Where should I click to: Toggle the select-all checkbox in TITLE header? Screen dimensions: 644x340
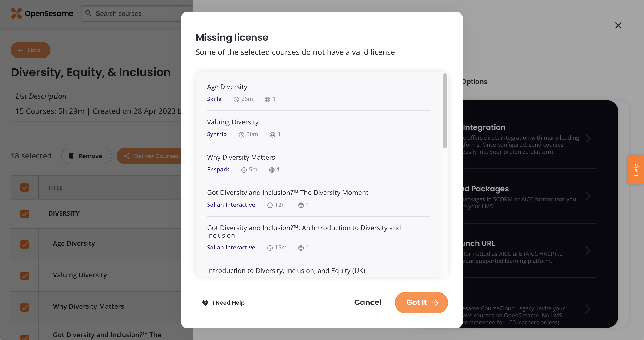pos(25,187)
